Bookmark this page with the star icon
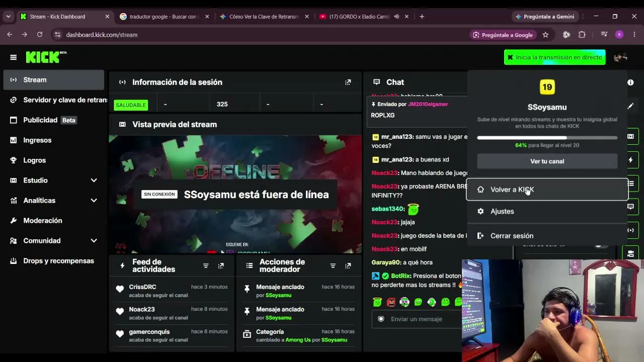 (545, 35)
